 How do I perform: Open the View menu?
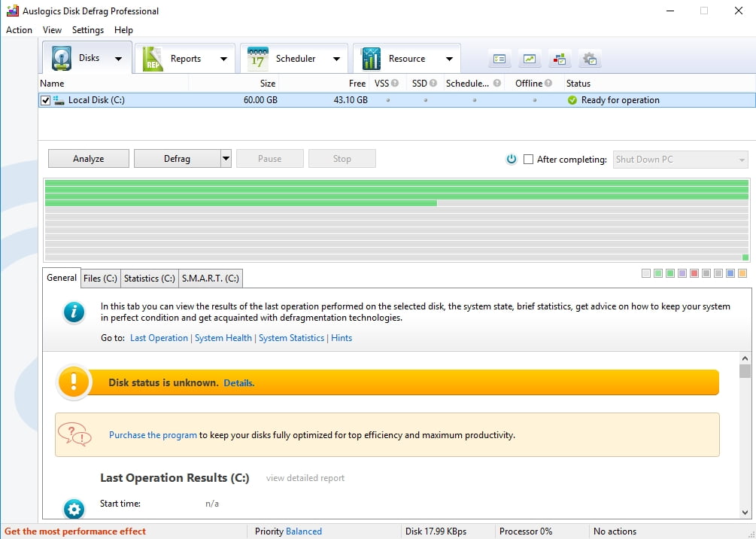pyautogui.click(x=52, y=30)
